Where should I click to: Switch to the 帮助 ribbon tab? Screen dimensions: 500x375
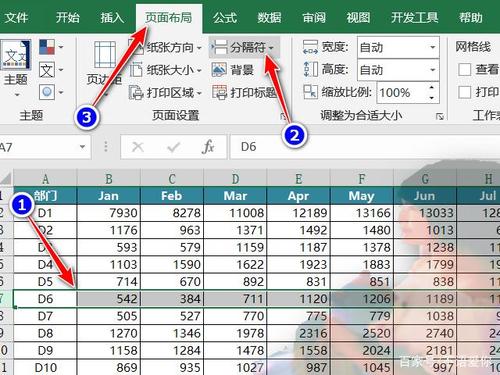(470, 17)
